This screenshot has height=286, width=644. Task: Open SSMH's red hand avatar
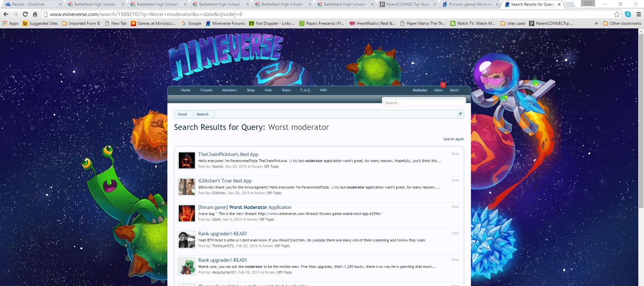(x=187, y=213)
